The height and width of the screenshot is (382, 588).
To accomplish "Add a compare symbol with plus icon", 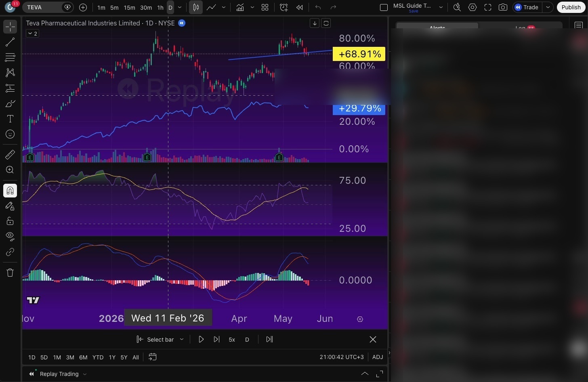I will click(83, 7).
